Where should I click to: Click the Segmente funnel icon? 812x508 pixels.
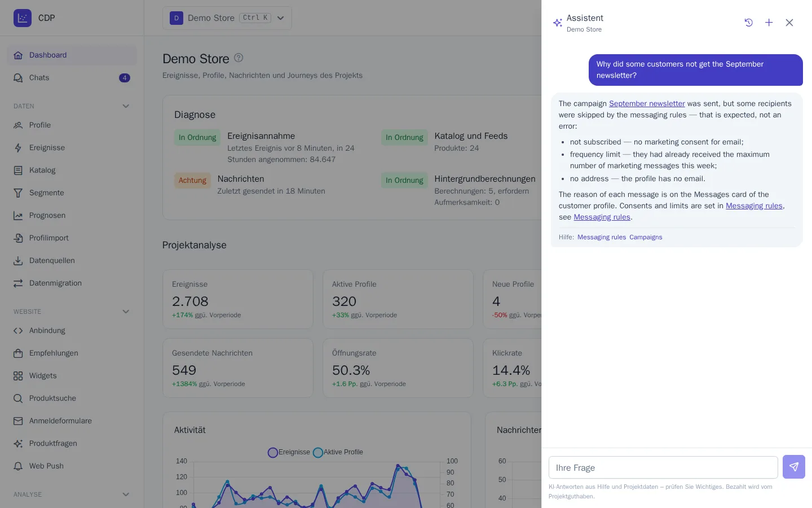[x=18, y=193]
